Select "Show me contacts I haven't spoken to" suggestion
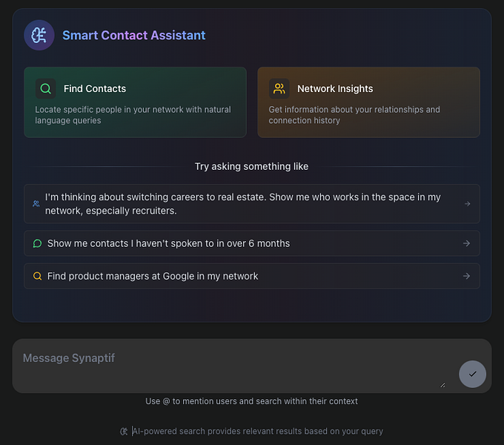The height and width of the screenshot is (445, 504). 168,243
